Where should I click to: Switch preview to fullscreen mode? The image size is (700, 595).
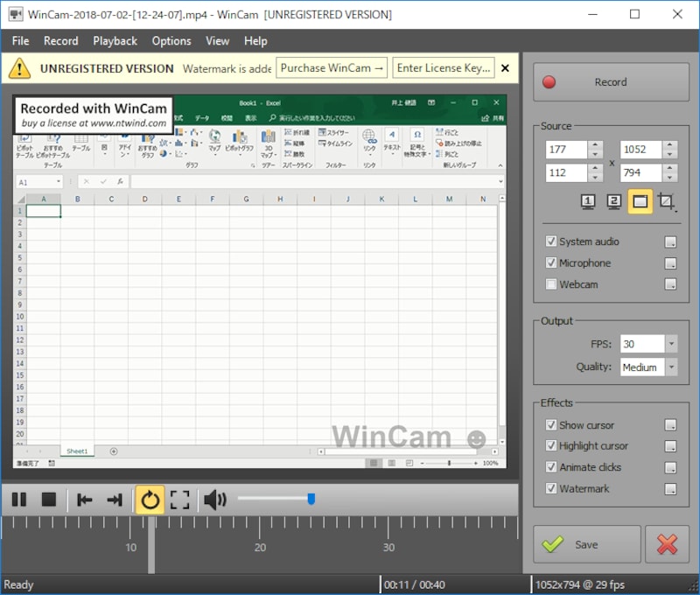[180, 500]
